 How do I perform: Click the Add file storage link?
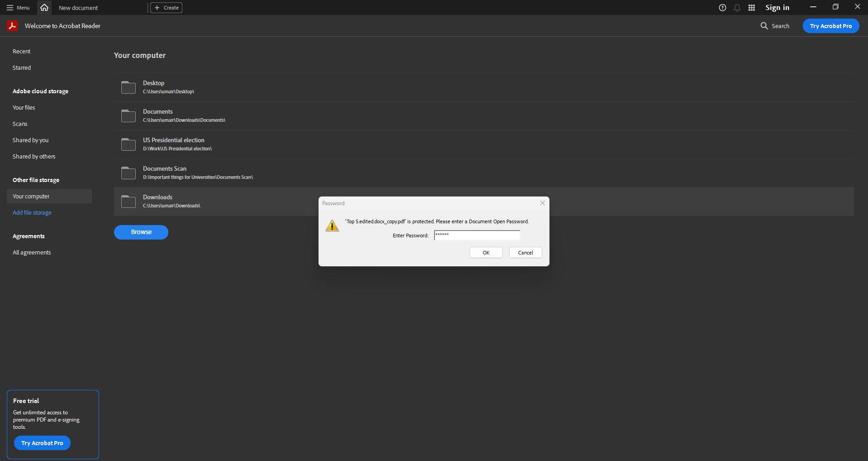[32, 212]
